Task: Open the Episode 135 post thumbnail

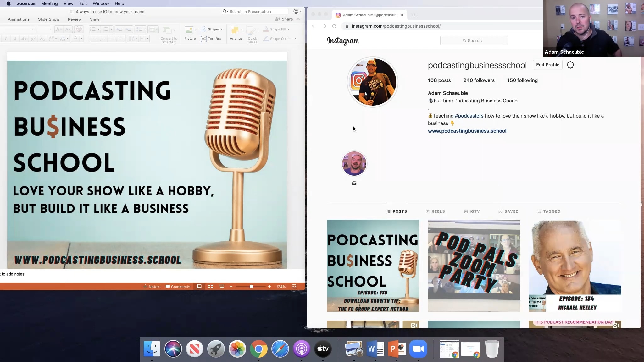Action: pyautogui.click(x=373, y=266)
